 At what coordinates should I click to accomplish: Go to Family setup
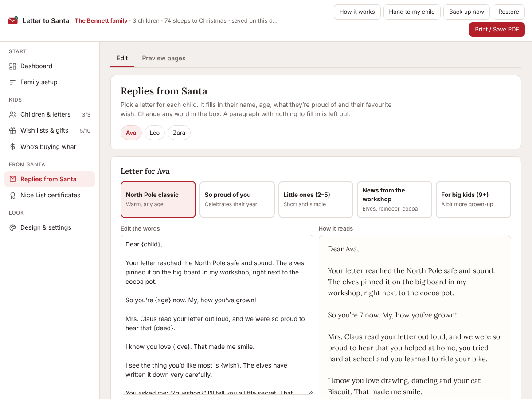50,82
